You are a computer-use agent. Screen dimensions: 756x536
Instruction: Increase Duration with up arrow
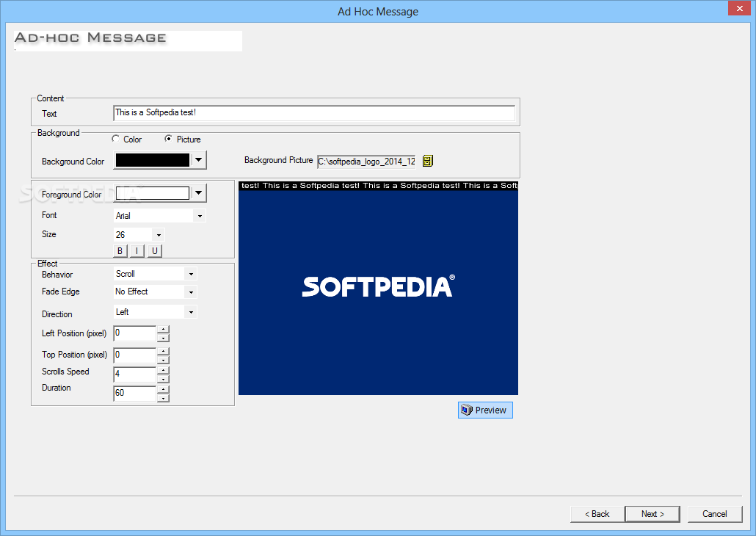tap(164, 389)
